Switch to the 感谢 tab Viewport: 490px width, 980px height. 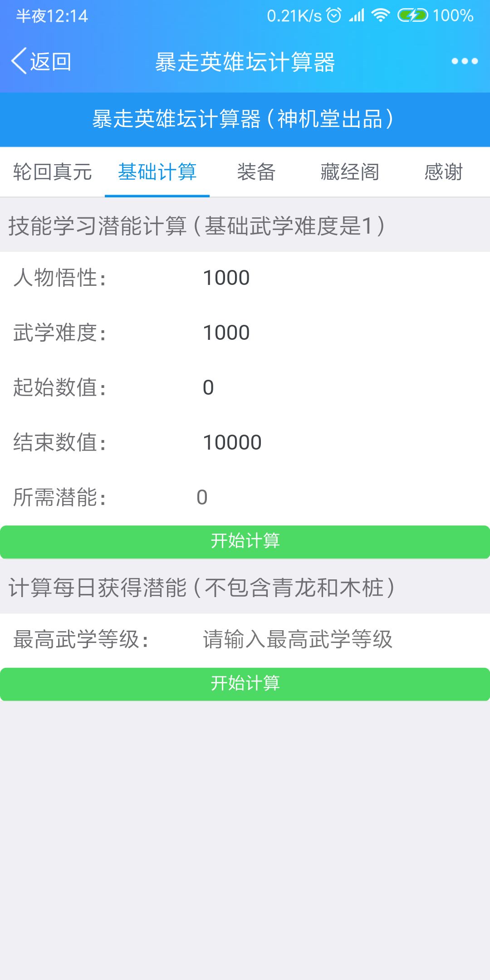click(443, 172)
